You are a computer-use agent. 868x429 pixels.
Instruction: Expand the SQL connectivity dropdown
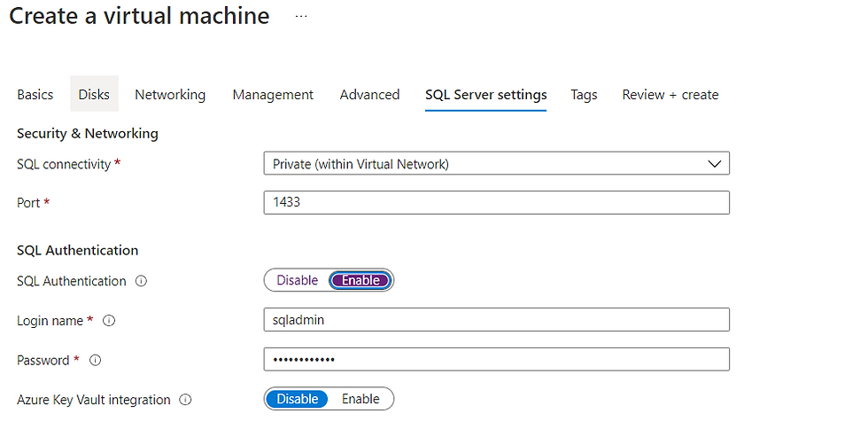(x=496, y=164)
